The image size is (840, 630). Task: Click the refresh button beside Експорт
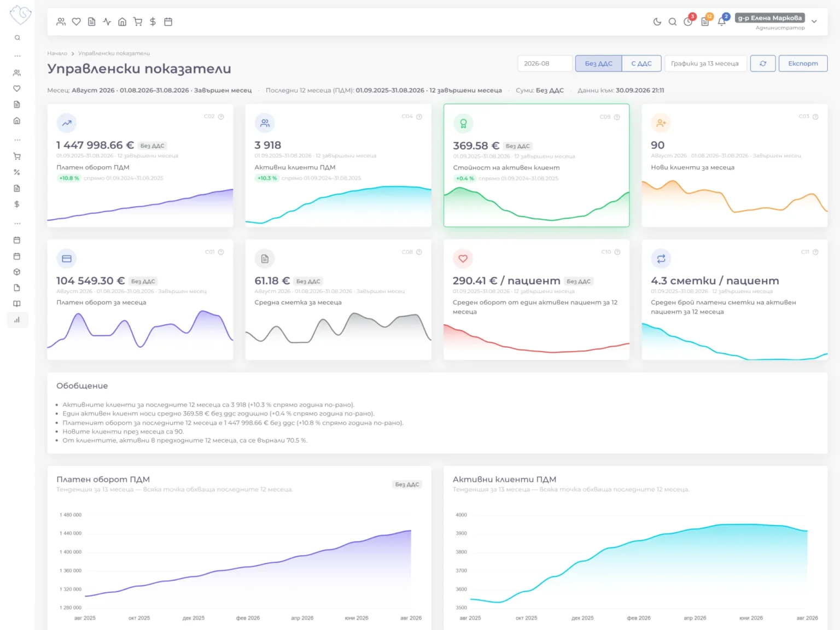pos(763,63)
